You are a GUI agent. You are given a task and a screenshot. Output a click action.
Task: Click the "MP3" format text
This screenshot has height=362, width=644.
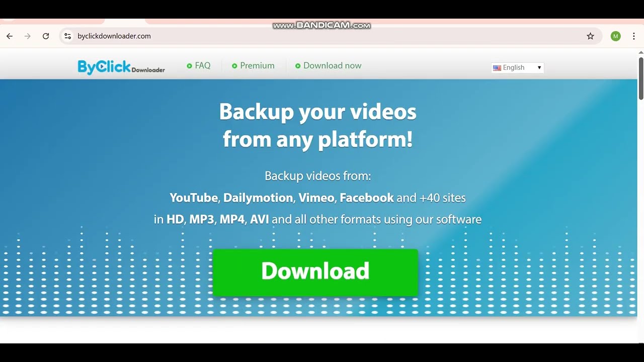pyautogui.click(x=202, y=220)
